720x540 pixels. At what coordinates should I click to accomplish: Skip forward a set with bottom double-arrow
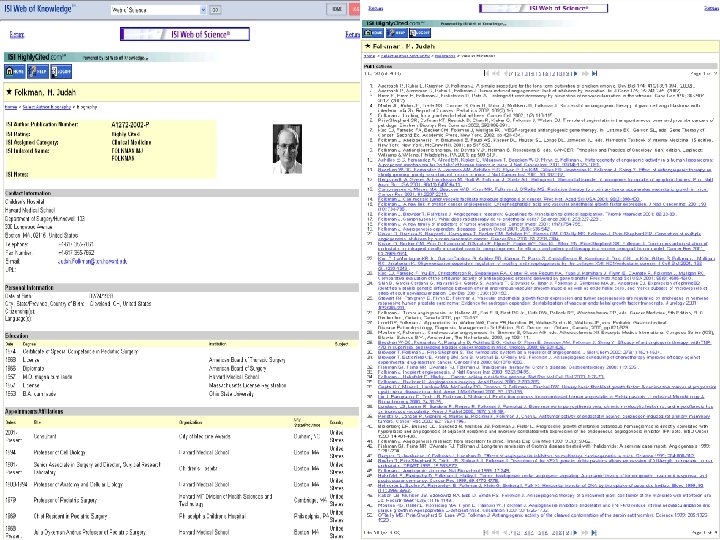click(x=585, y=533)
